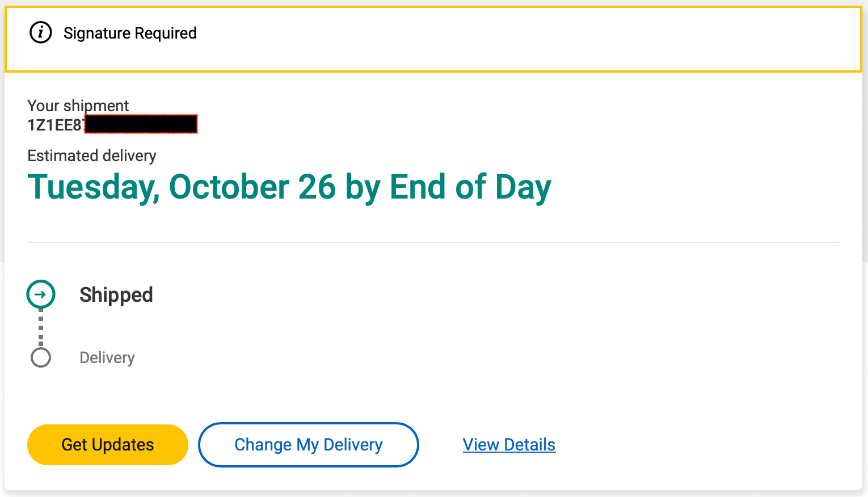Click the Signature Required notice text

[130, 33]
